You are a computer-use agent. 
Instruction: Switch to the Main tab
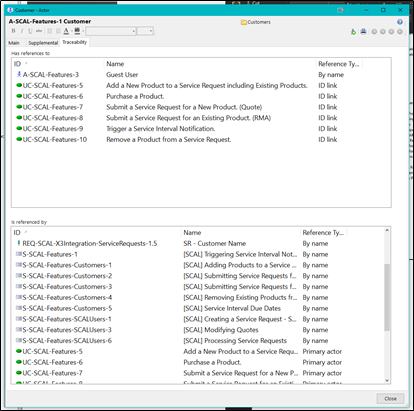click(x=14, y=43)
